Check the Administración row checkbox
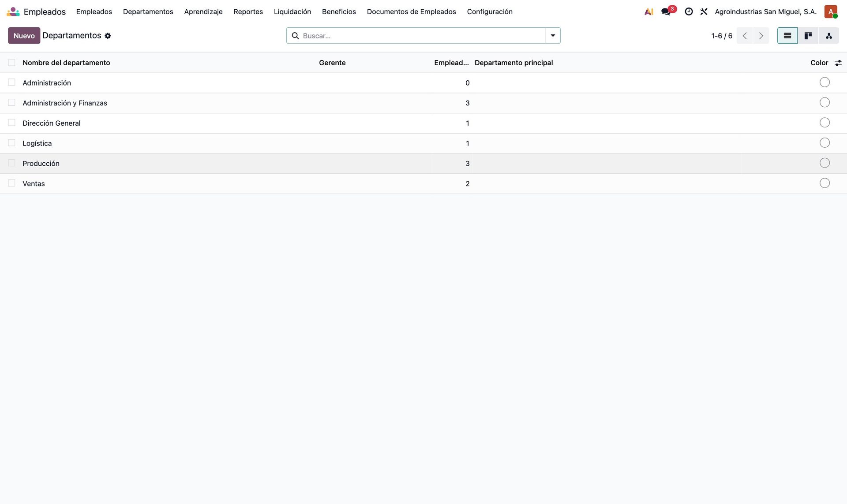Screen dimensions: 847x504 click(11, 82)
